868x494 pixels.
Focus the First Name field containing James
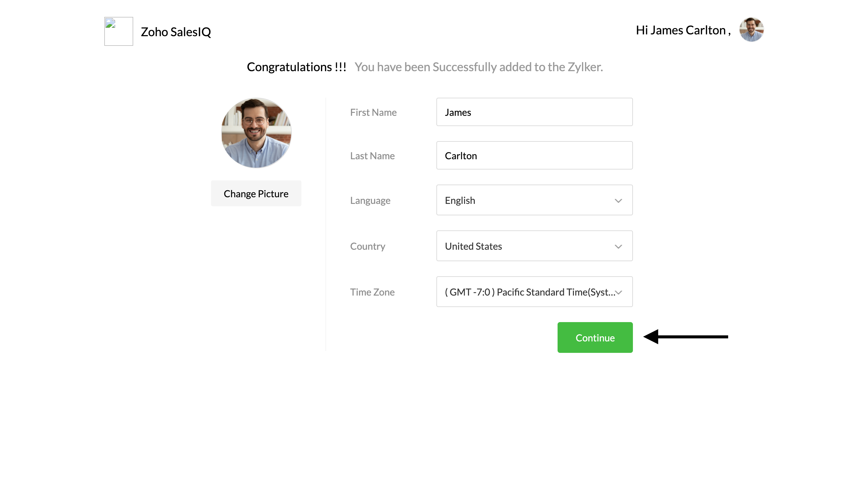[x=534, y=112]
